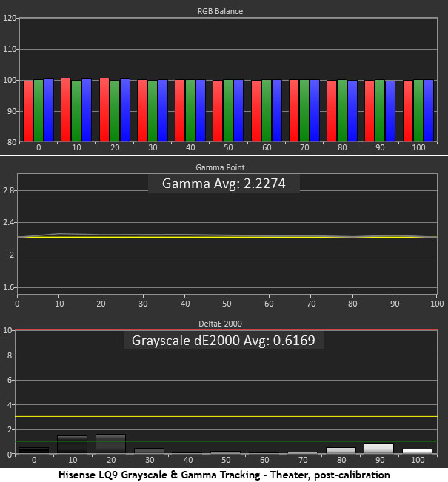Click the 1.6 label on Gamma Point y-axis
Image resolution: width=448 pixels, height=482 pixels.
pyautogui.click(x=9, y=288)
